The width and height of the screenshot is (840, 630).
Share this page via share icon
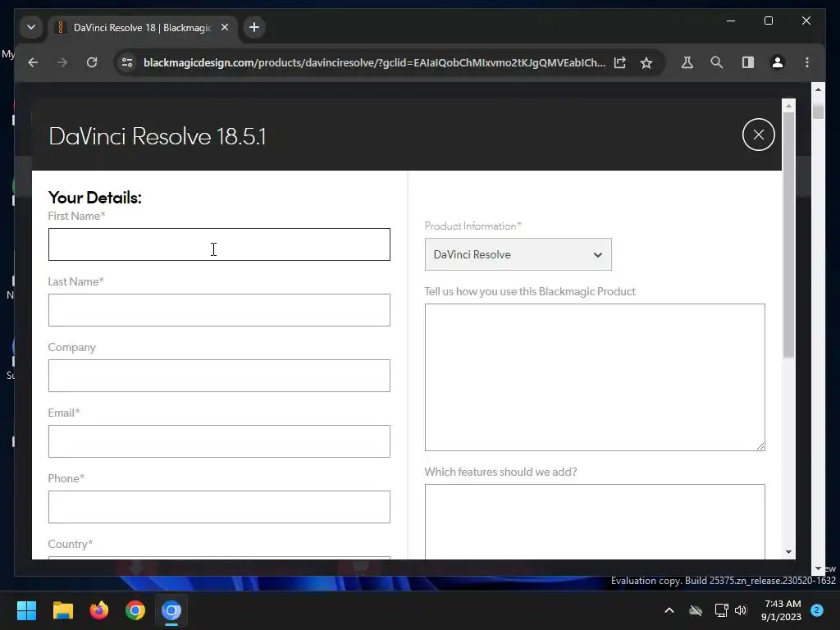point(620,62)
